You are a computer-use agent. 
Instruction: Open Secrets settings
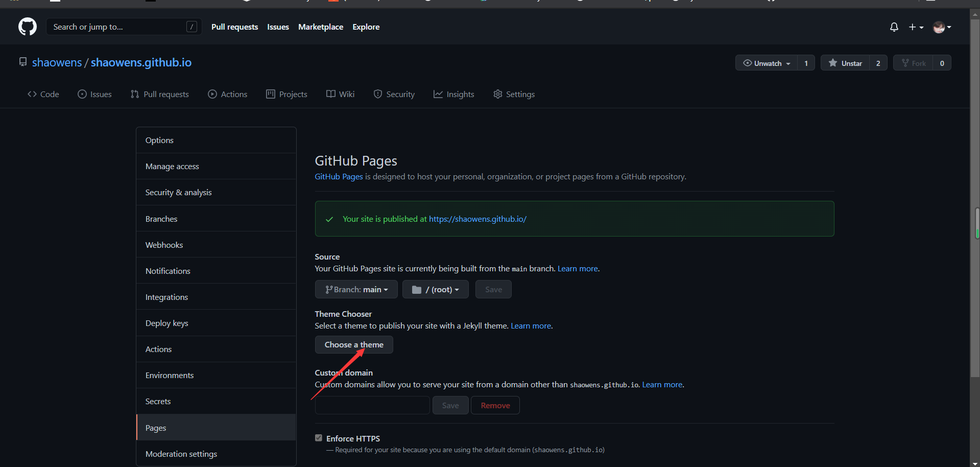(216, 401)
